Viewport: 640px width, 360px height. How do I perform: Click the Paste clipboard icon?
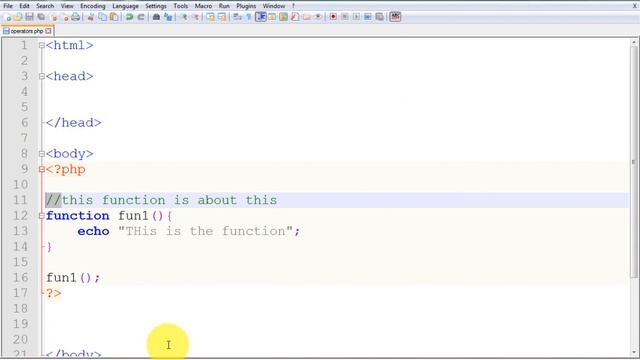(x=114, y=17)
